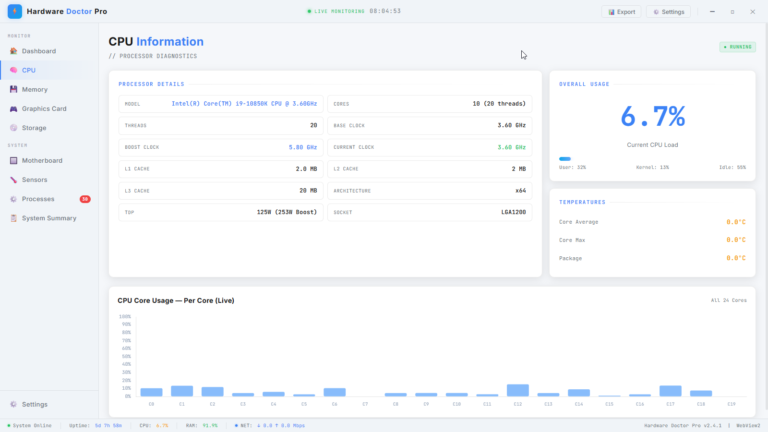768x432 pixels.
Task: Open the System Summary menu item
Action: (x=49, y=218)
